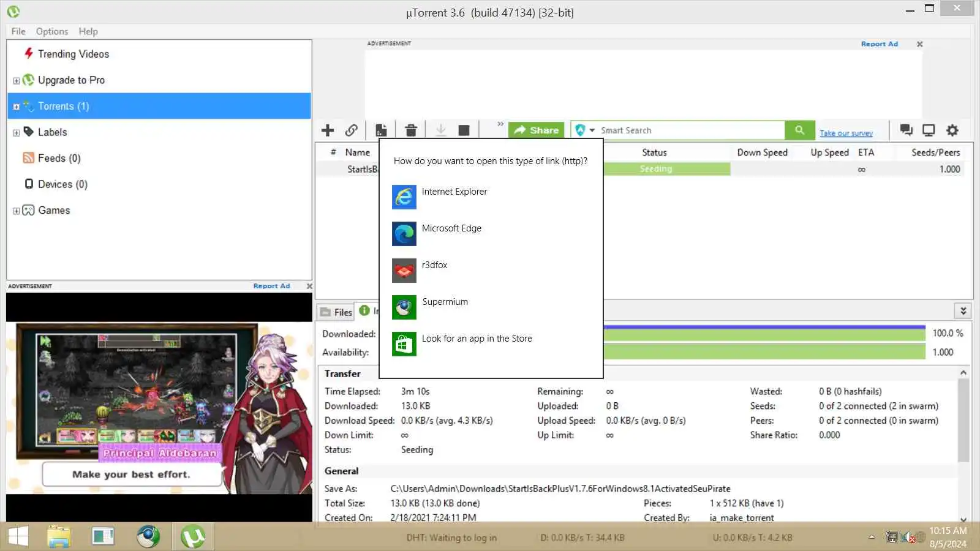Image resolution: width=980 pixels, height=551 pixels.
Task: Sort by the Down Speed column header
Action: tap(762, 152)
